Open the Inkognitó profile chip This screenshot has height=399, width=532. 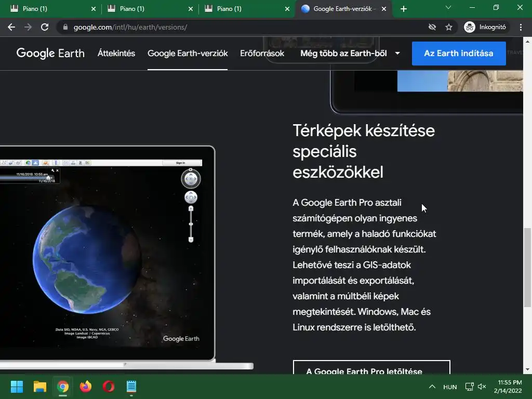click(485, 27)
